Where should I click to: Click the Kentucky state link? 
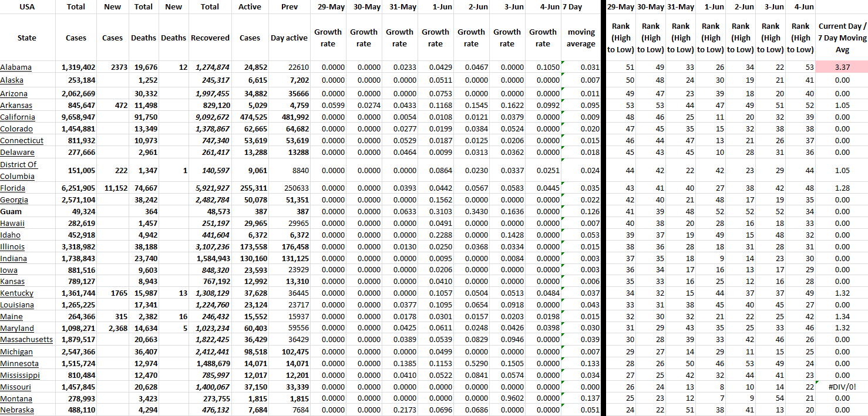[x=17, y=293]
